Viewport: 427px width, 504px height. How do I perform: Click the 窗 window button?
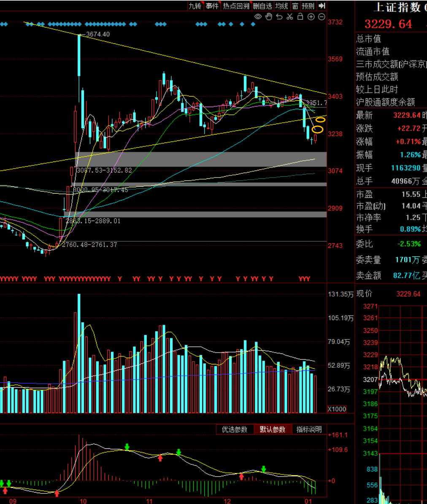click(x=295, y=6)
